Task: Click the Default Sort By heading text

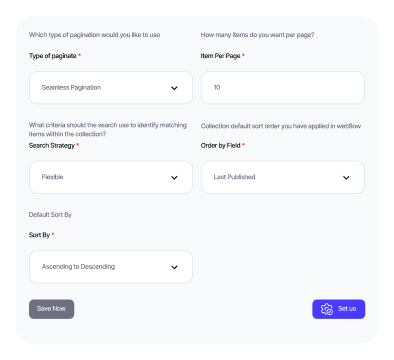Action: pyautogui.click(x=50, y=215)
